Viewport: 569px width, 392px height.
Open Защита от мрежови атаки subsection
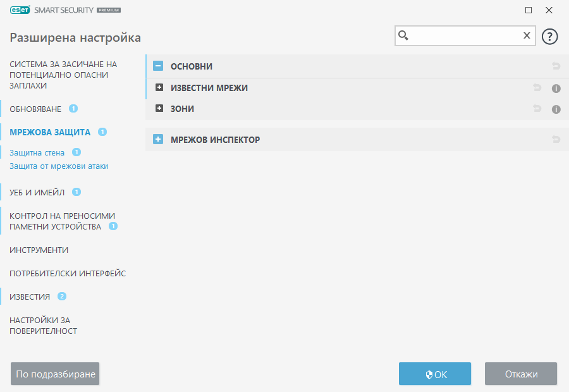coord(59,166)
